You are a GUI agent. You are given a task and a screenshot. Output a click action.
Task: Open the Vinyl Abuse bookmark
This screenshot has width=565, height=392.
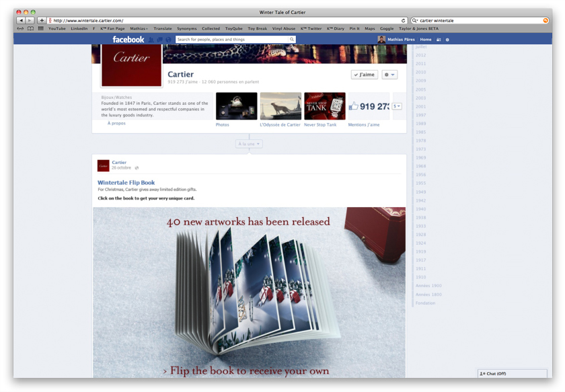coord(284,28)
